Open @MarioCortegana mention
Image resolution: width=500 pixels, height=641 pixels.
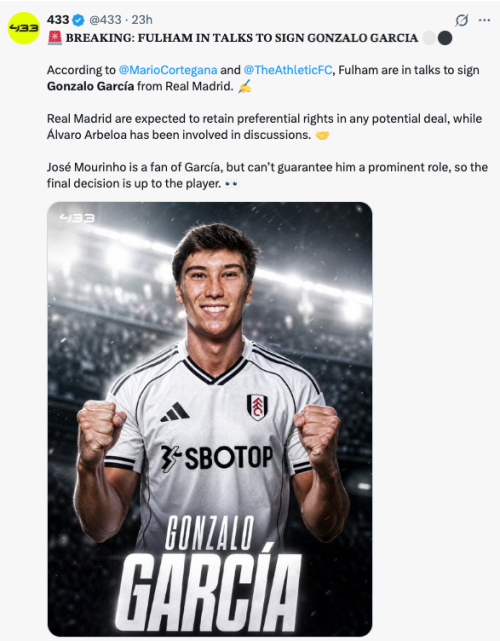point(168,70)
